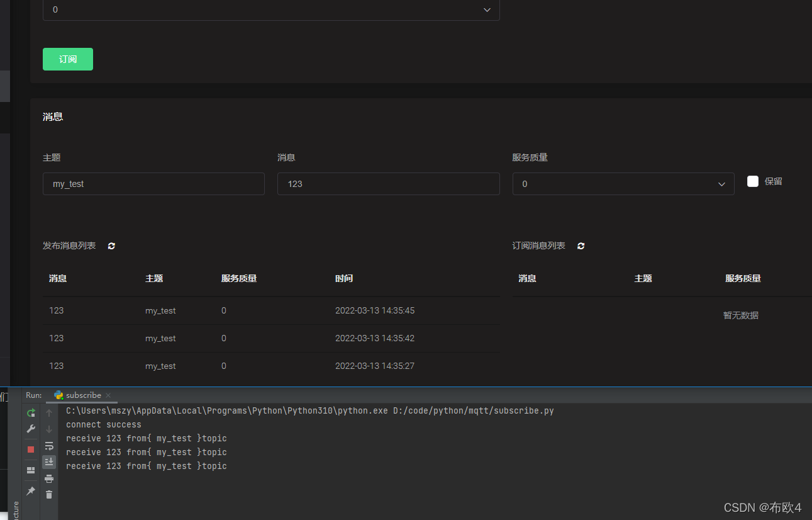812x520 pixels.
Task: Focus the 消息 input containing 123
Action: (389, 184)
